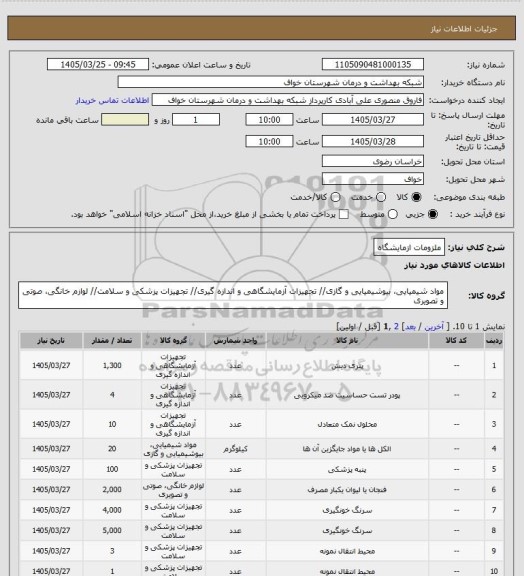The height and width of the screenshot is (576, 524).
Task: Click item name فنجان یا لیوان یکبار مصرف
Action: tap(347, 490)
